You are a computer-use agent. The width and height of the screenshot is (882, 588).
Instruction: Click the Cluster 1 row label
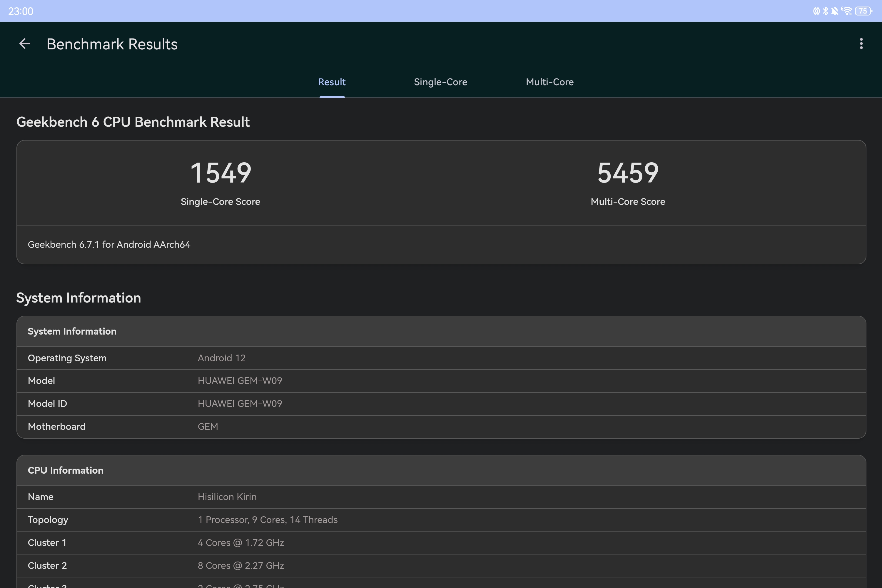(x=47, y=543)
